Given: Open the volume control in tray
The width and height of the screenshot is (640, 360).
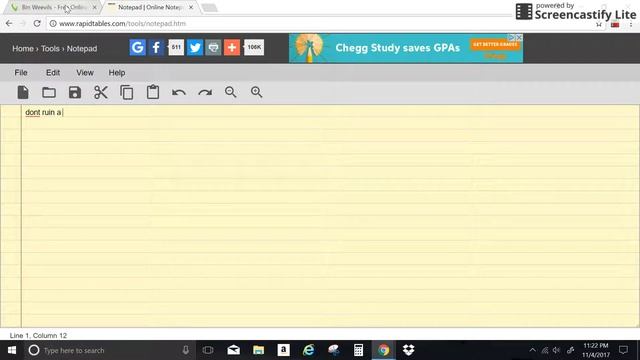Looking at the screenshot, I should (556, 350).
